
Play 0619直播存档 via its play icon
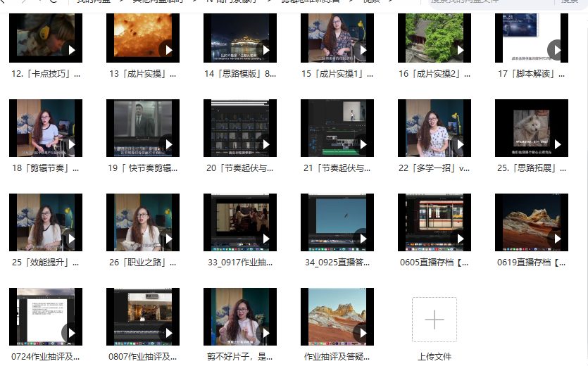tap(557, 239)
